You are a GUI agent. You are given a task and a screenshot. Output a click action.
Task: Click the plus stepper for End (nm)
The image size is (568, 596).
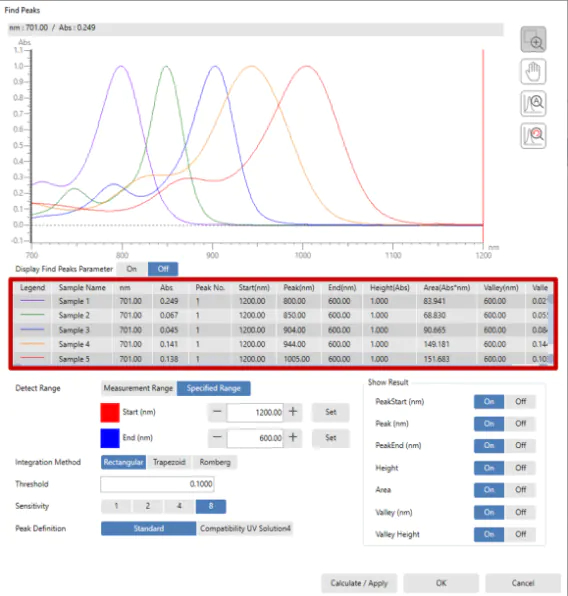pyautogui.click(x=293, y=437)
